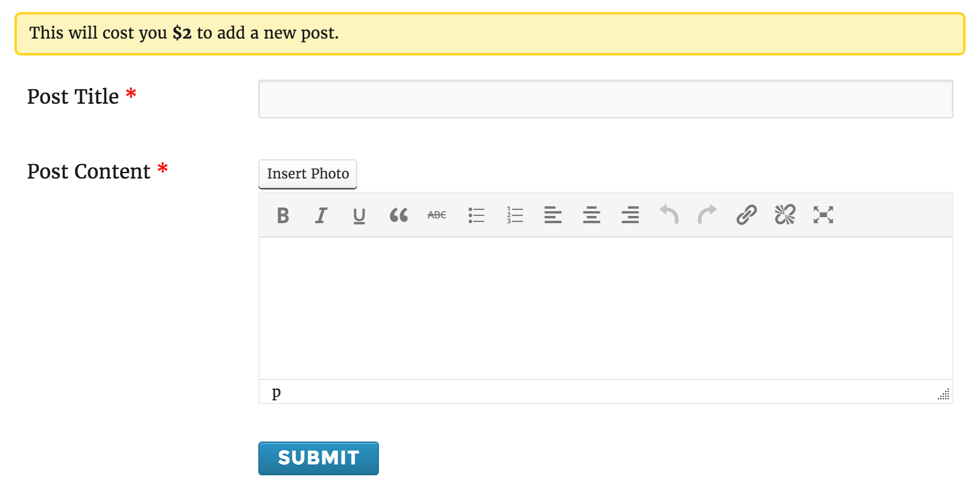Toggle fullscreen editor mode
The width and height of the screenshot is (980, 491).
(823, 215)
